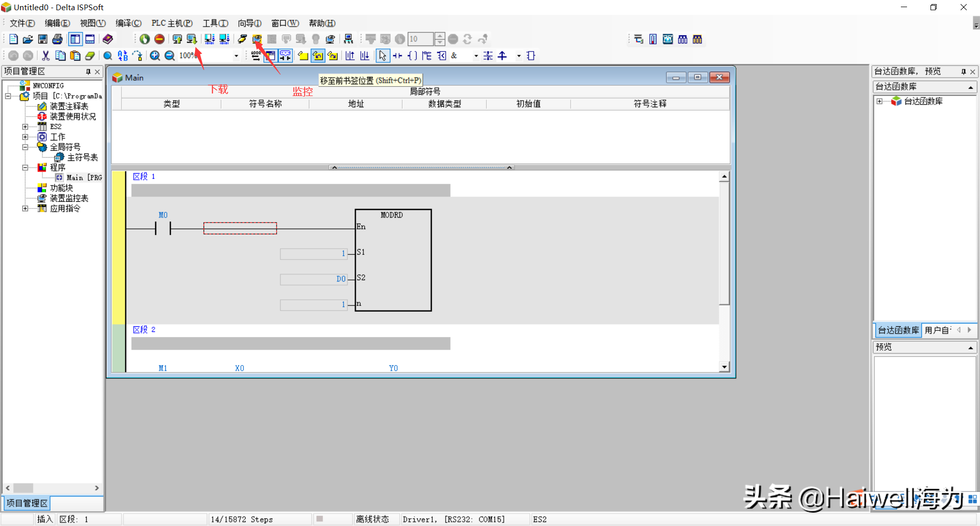Click the project tree horizontal scroll-right arrow
Image resolution: width=980 pixels, height=526 pixels.
point(97,488)
